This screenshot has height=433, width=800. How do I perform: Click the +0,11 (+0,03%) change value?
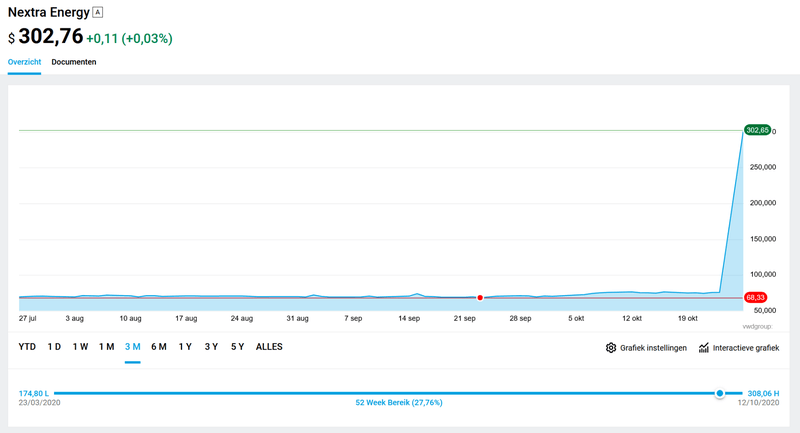129,38
